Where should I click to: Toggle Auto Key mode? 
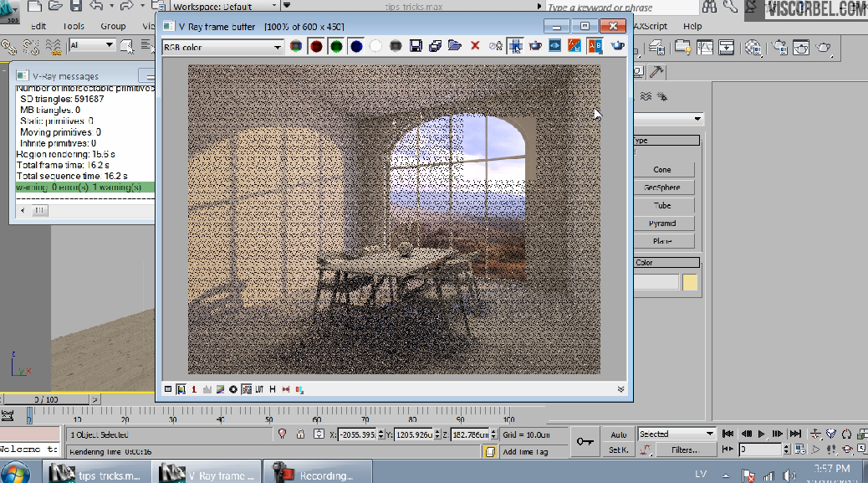click(618, 434)
